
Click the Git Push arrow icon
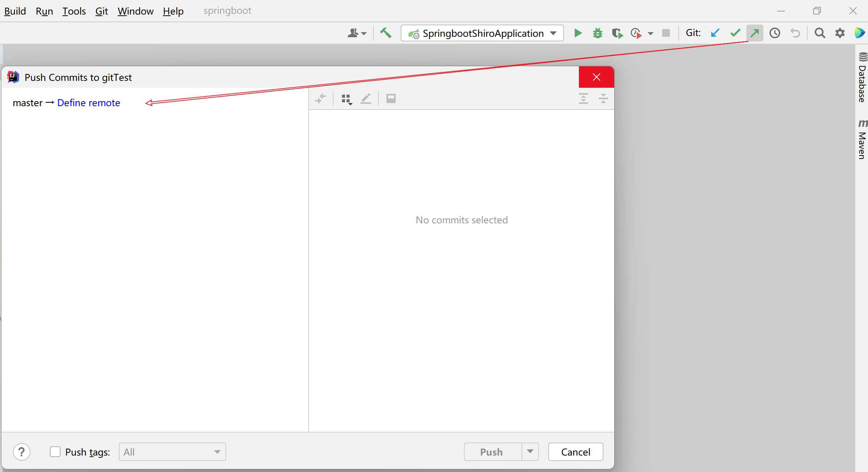coord(755,33)
